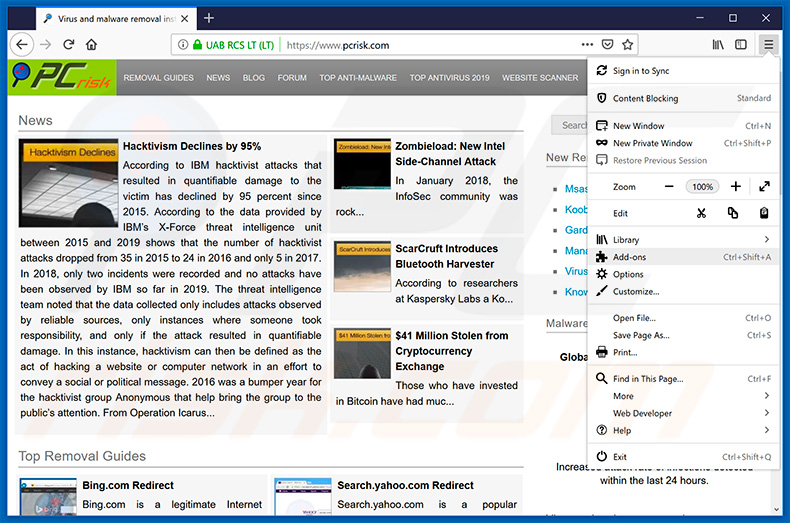
Task: Open a new browser tab with plus
Action: [209, 18]
